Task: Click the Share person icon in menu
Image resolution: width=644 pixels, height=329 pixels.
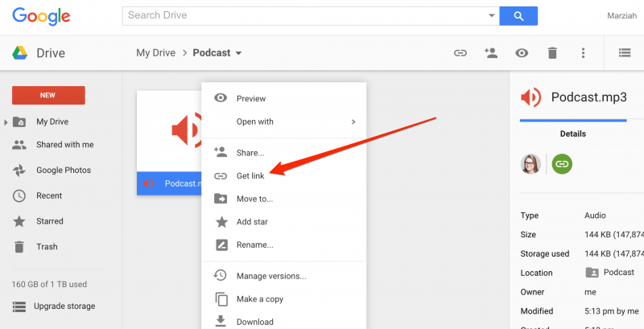Action: pyautogui.click(x=221, y=152)
